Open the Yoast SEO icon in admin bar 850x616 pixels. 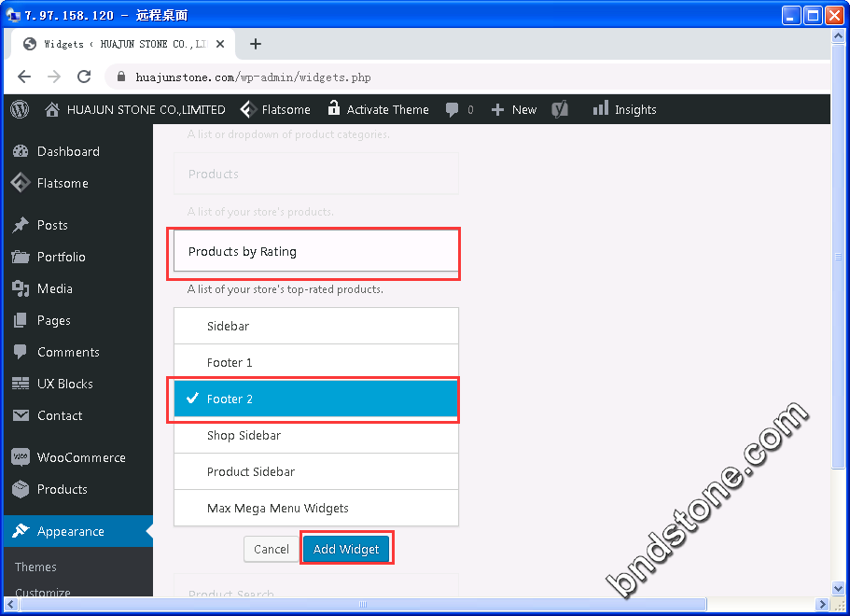click(560, 109)
